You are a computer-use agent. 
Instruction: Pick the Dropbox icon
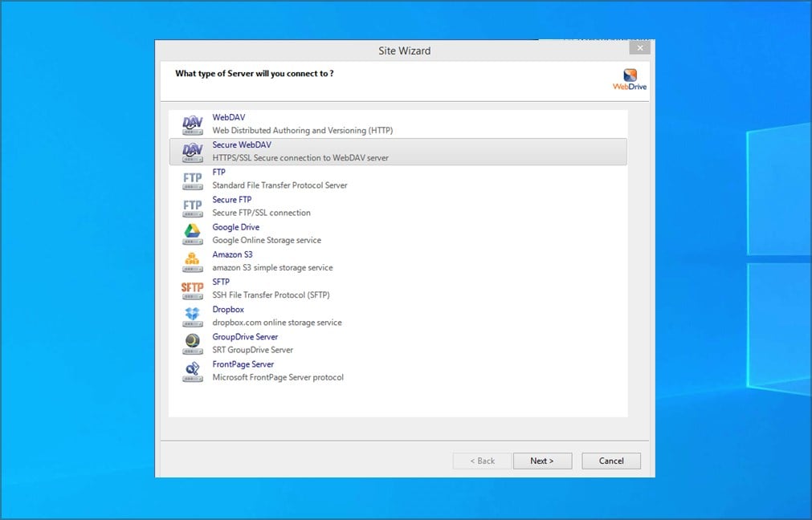[192, 317]
